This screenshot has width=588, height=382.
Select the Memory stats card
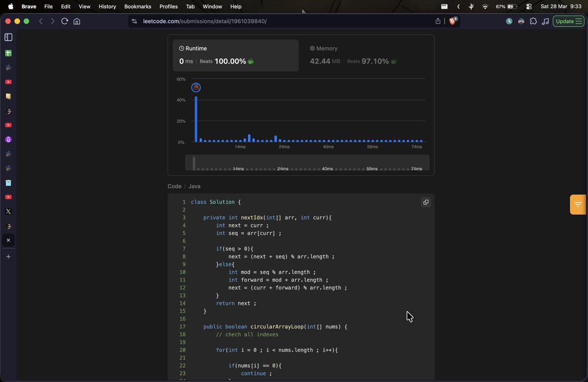(x=367, y=55)
